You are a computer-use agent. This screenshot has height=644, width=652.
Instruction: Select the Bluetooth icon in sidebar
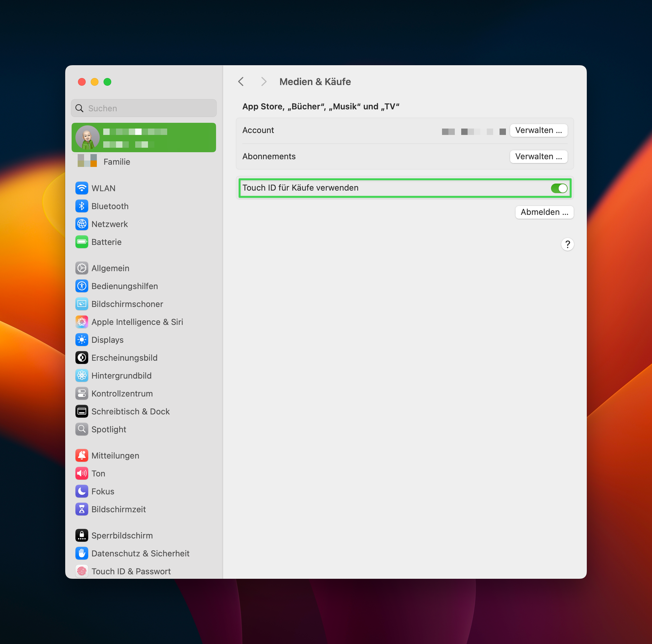82,206
